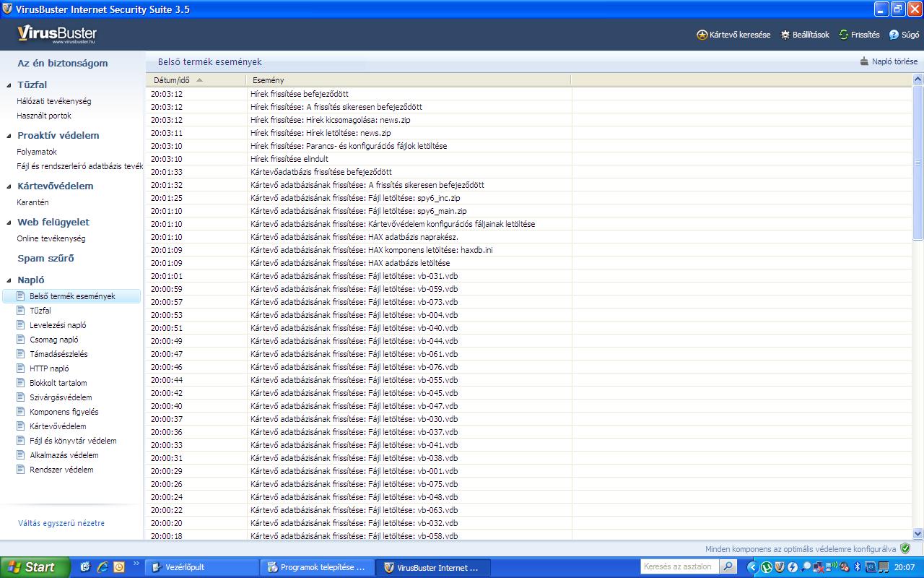Click Kártevővédelem log page icon

(21, 426)
